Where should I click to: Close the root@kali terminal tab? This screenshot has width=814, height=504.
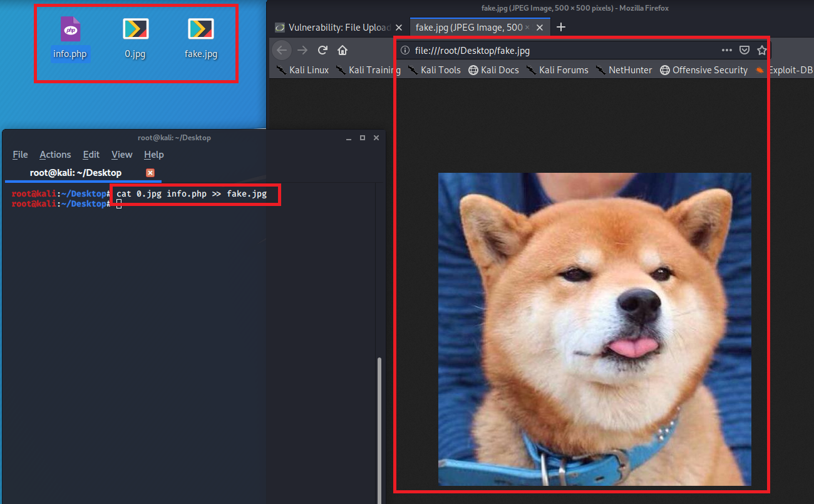click(150, 173)
